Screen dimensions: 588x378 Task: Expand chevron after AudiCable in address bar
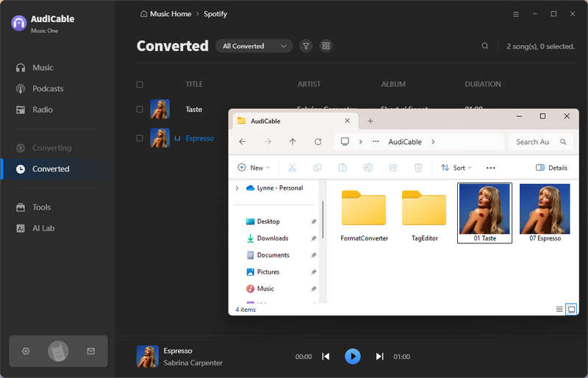point(433,142)
